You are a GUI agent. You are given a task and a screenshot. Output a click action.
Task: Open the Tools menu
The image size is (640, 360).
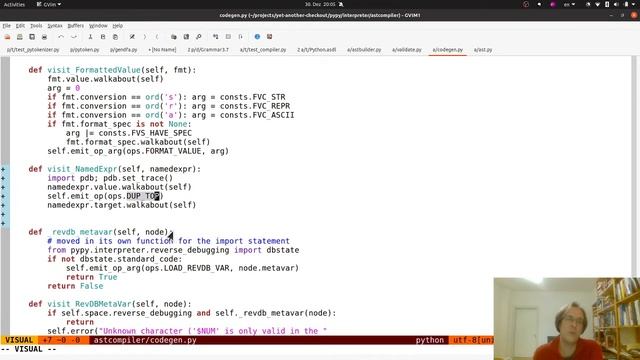pyautogui.click(x=36, y=26)
